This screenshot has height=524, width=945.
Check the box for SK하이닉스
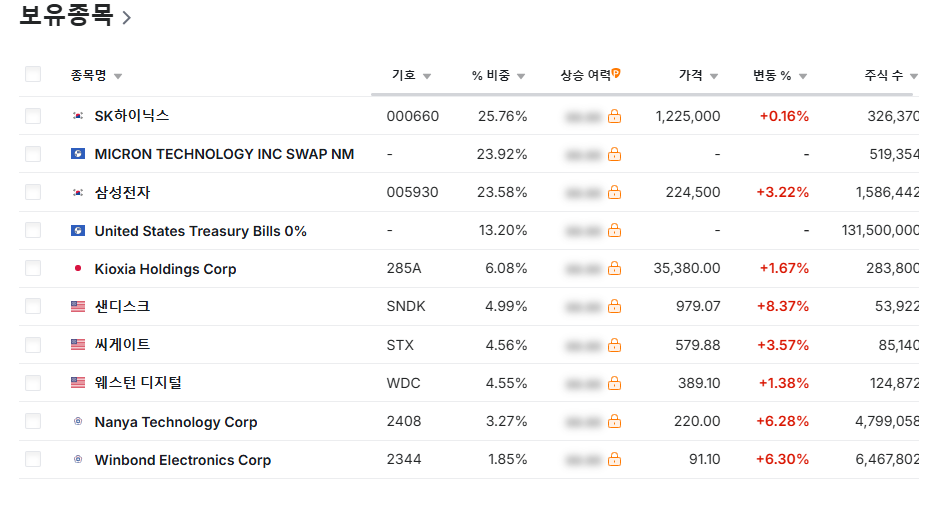[x=33, y=116]
